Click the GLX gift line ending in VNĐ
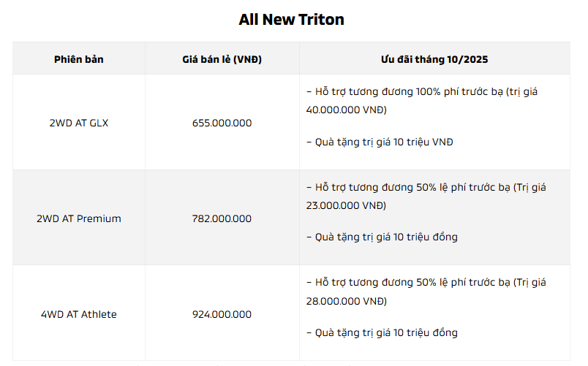This screenshot has width=588, height=366. coord(380,142)
